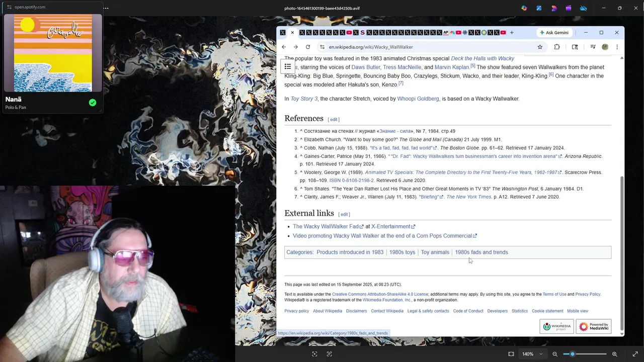Viewport: 644px width, 362px height.
Task: Open the Toy Story 3 link
Action: [x=304, y=99]
